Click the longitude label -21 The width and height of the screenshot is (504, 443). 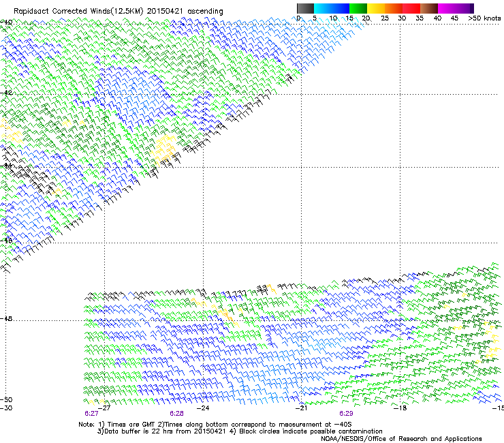(x=301, y=408)
